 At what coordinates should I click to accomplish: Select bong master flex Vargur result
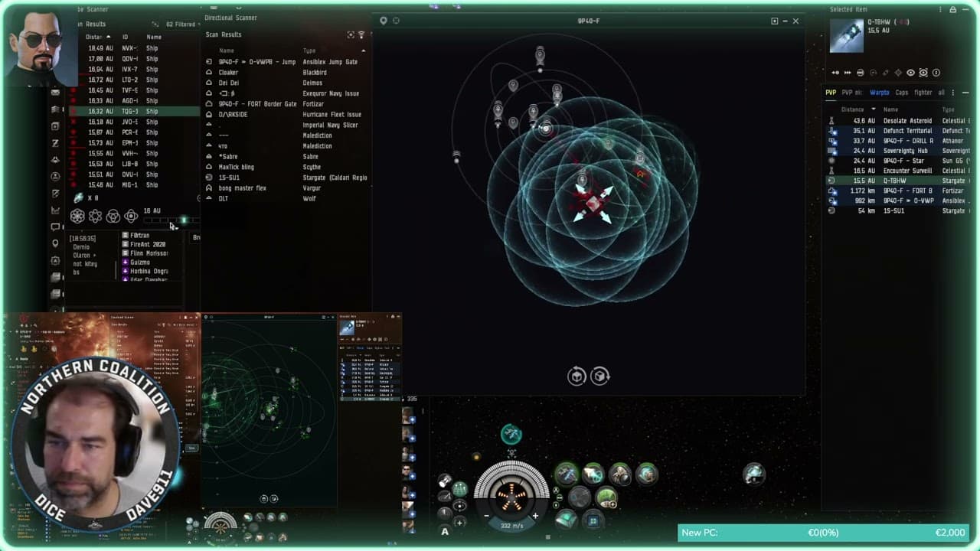coord(286,188)
